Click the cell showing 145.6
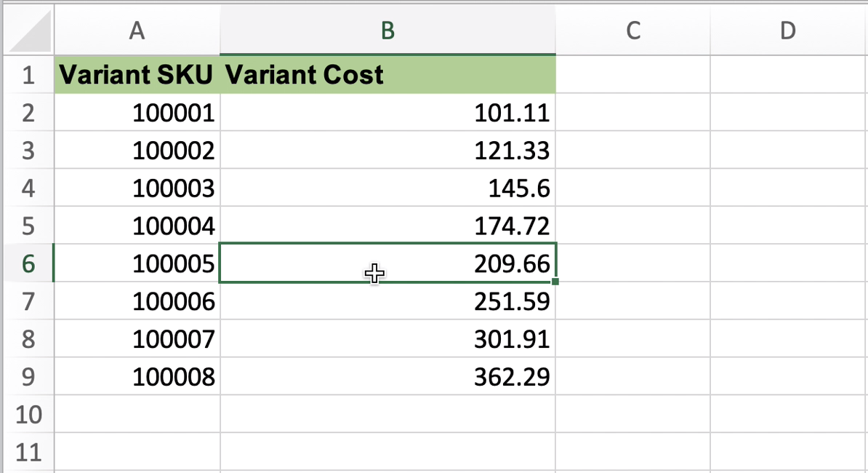Screen dimensions: 868x473 [x=387, y=188]
